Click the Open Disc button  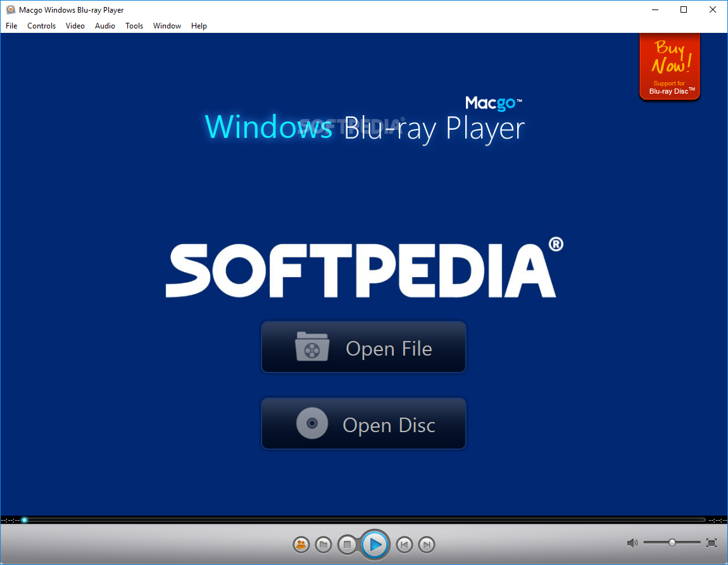coord(363,423)
